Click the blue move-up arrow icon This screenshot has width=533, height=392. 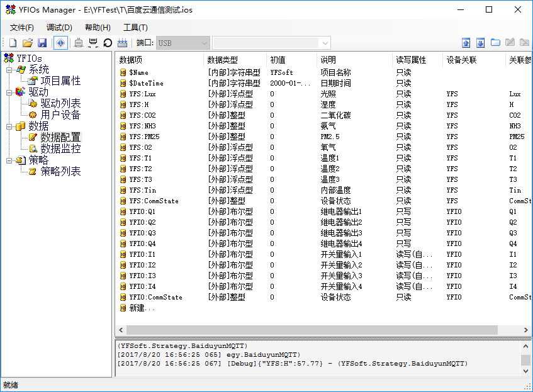(x=466, y=43)
